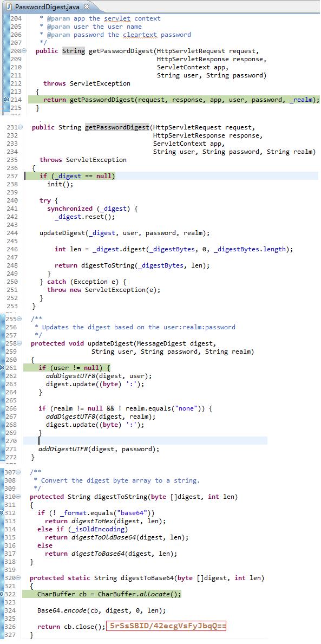Close the PasswordDigest.java editor tab
The height and width of the screenshot is (644, 321).
click(x=86, y=6)
